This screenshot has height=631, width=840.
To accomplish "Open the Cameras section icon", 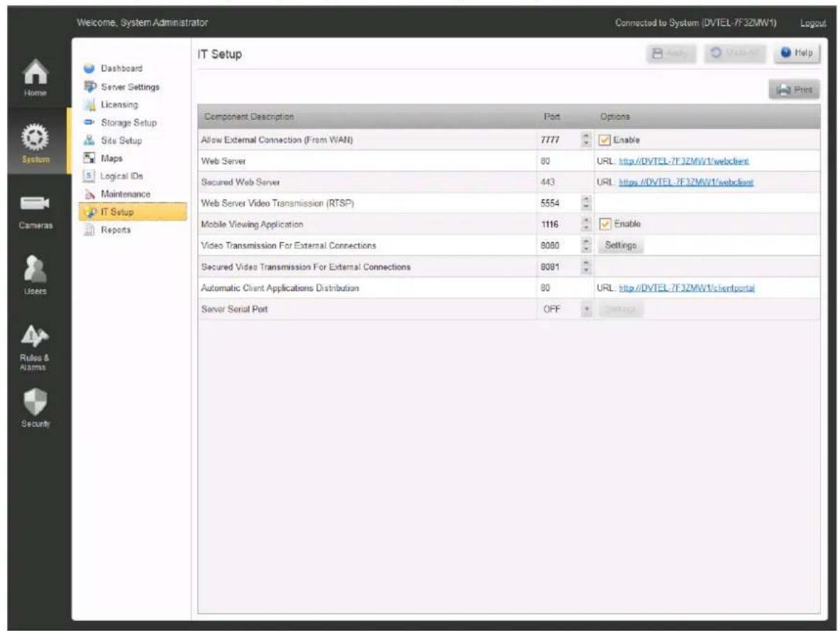I will point(35,204).
